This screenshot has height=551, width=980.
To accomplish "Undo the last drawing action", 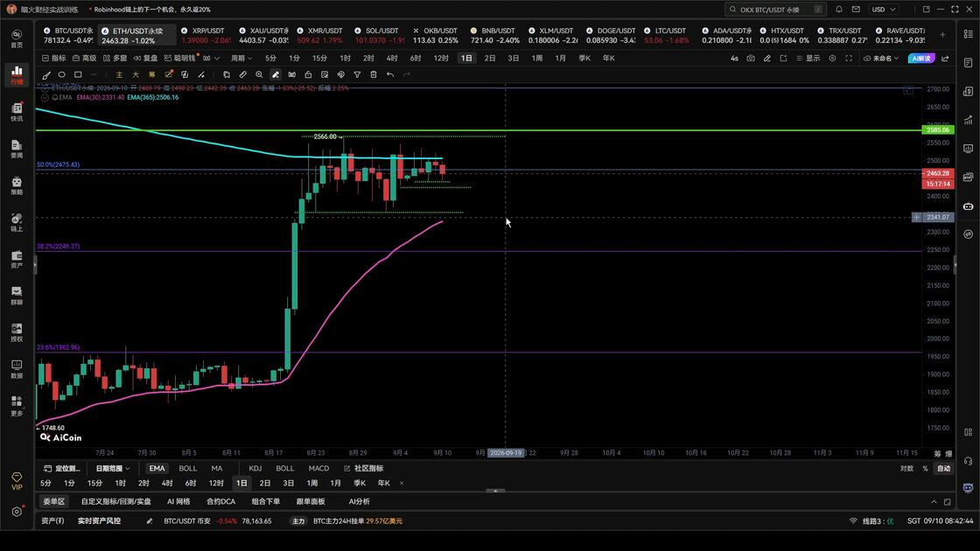I will click(x=390, y=75).
